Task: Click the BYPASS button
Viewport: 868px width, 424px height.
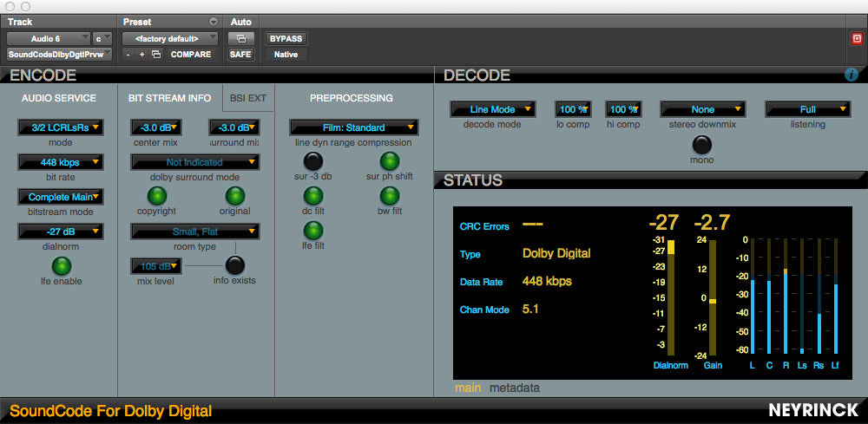Action: click(286, 39)
